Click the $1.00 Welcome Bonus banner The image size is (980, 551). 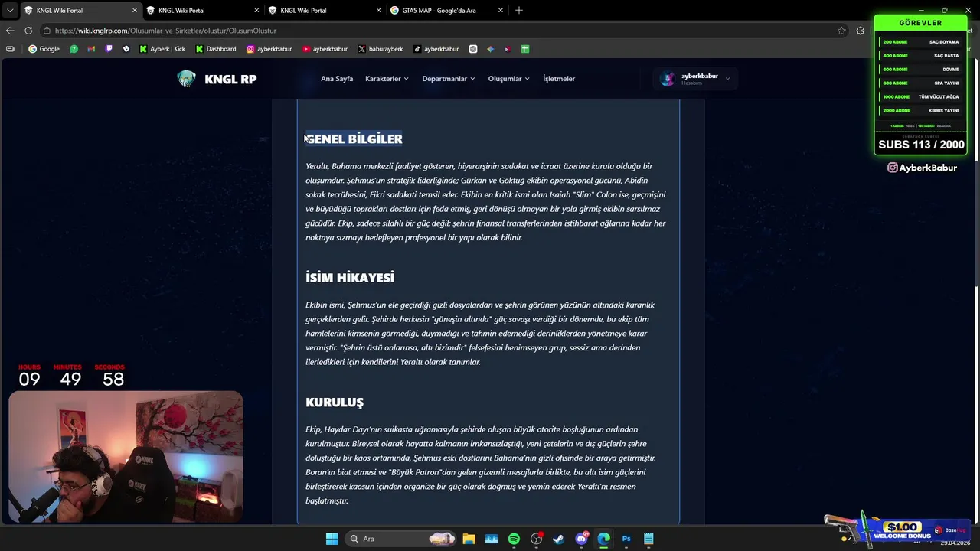[902, 530]
